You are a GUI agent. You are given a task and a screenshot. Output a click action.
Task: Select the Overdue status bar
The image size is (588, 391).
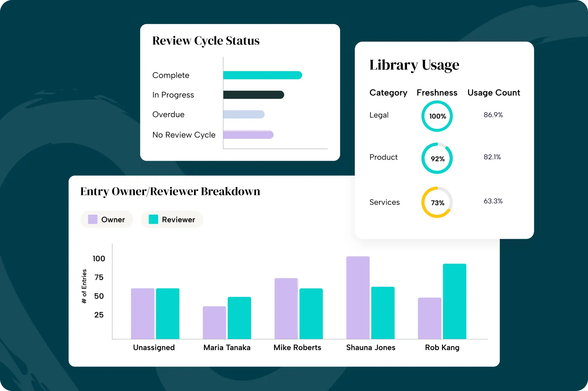click(x=244, y=114)
